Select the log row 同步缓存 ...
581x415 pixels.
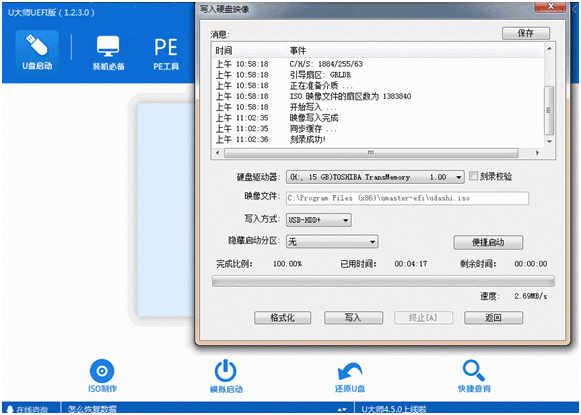click(x=378, y=129)
